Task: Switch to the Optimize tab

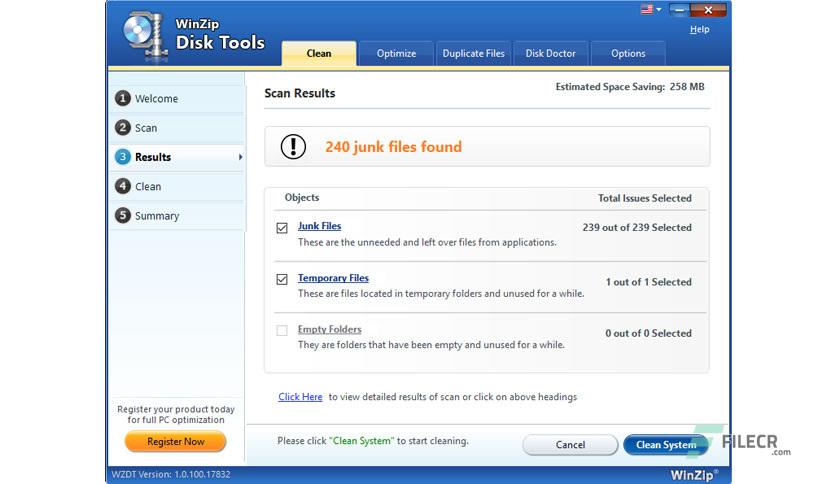Action: (396, 53)
